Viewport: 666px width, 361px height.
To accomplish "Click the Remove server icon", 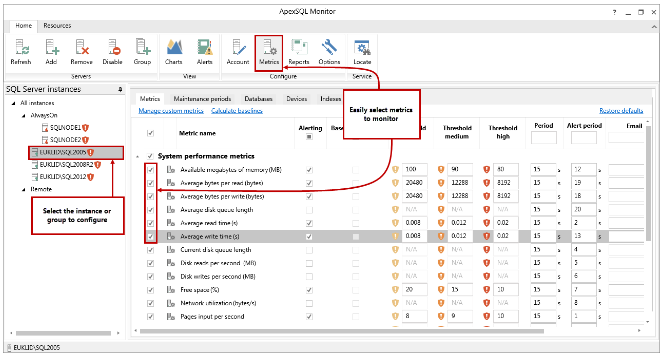I will click(x=82, y=51).
